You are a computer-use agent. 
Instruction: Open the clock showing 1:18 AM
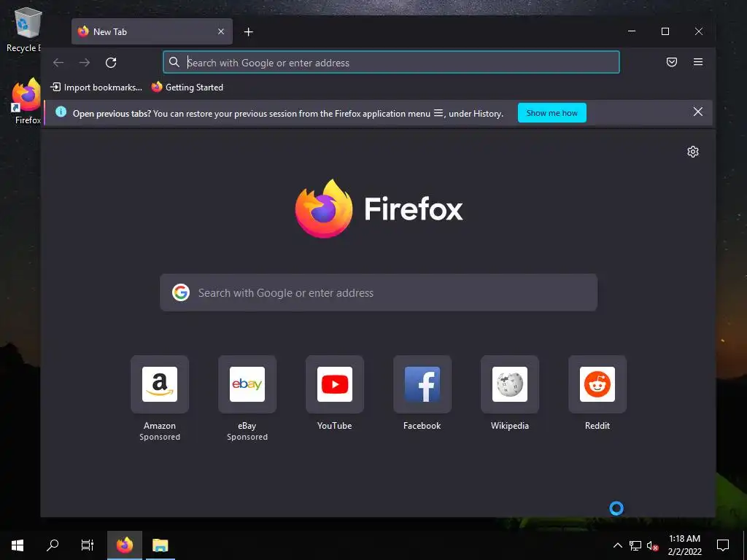coord(684,545)
